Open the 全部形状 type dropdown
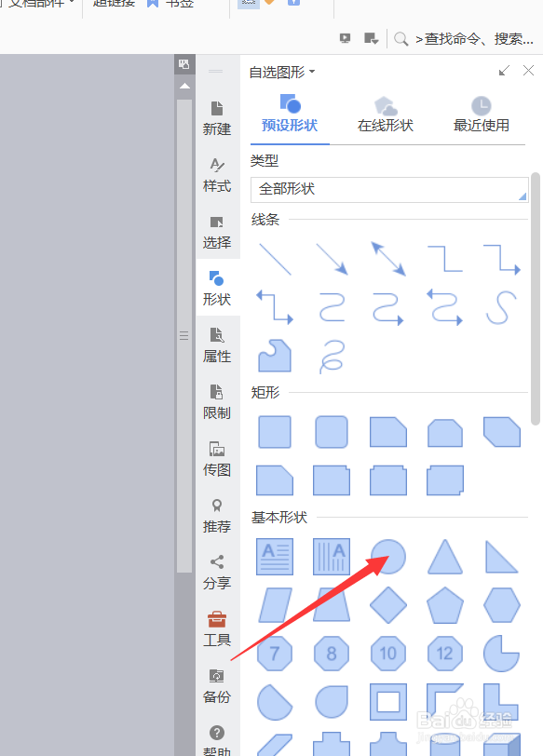Viewport: 543px width, 756px height. [389, 189]
